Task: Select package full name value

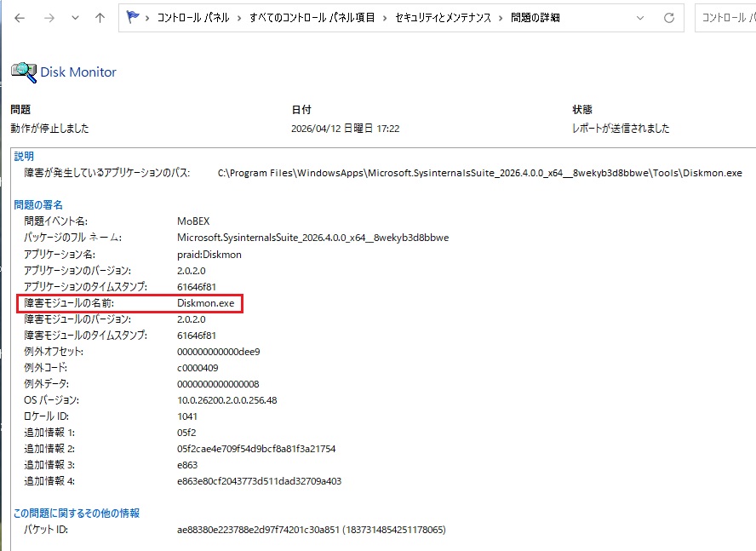Action: click(313, 238)
